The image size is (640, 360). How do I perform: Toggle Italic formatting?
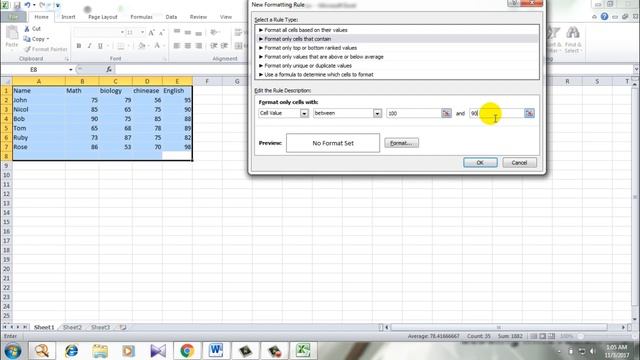point(89,46)
